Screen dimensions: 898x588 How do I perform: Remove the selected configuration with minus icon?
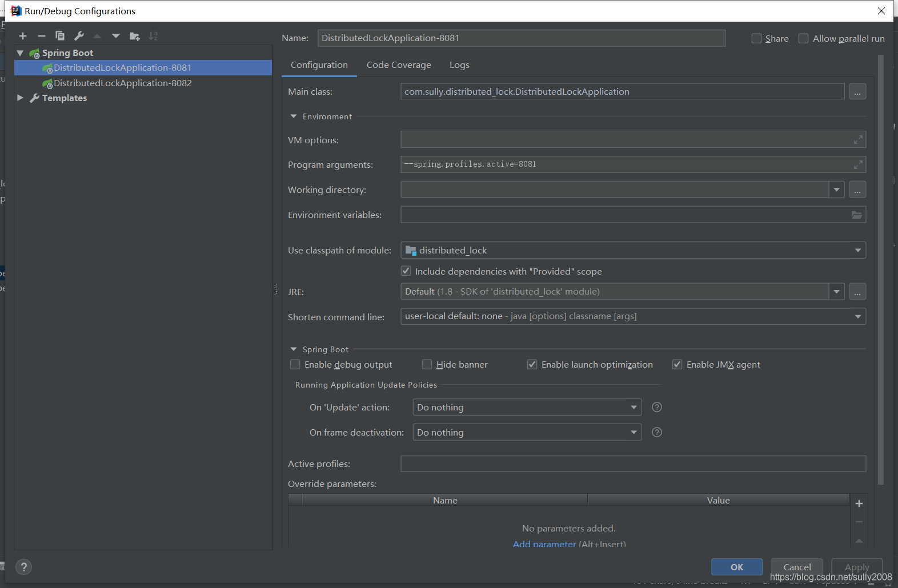pyautogui.click(x=42, y=36)
